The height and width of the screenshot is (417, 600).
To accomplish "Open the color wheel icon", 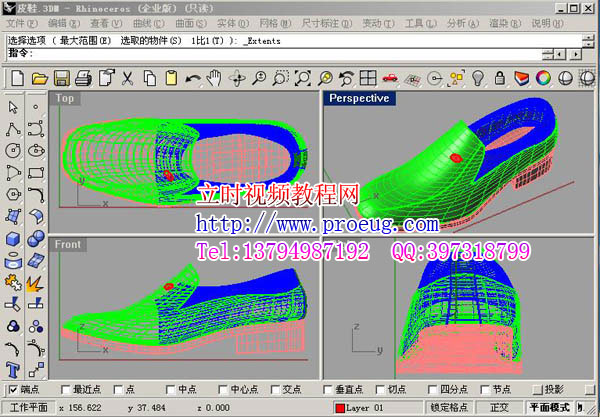I will pyautogui.click(x=543, y=78).
